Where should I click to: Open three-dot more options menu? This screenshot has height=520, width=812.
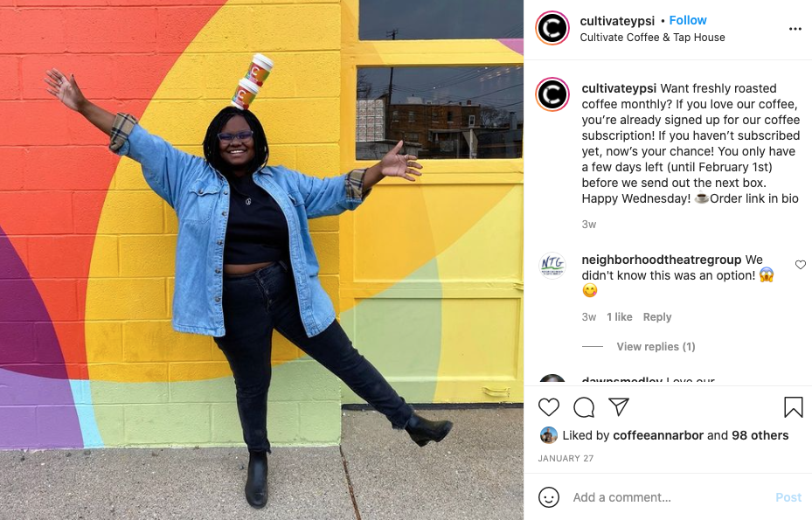tap(795, 29)
